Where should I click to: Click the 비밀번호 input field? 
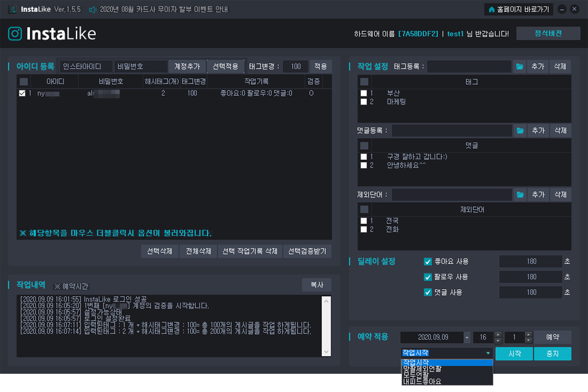click(x=141, y=66)
